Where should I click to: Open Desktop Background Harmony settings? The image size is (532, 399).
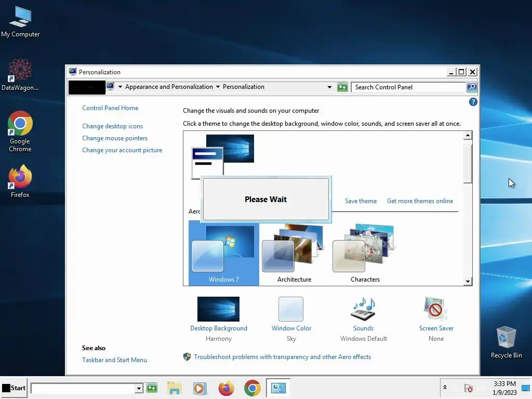(219, 320)
